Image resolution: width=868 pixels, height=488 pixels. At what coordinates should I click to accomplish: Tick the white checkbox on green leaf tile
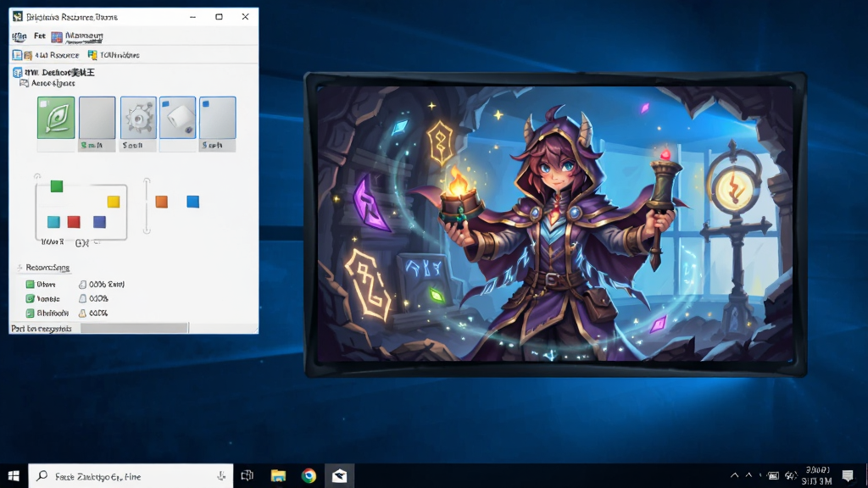pos(44,103)
